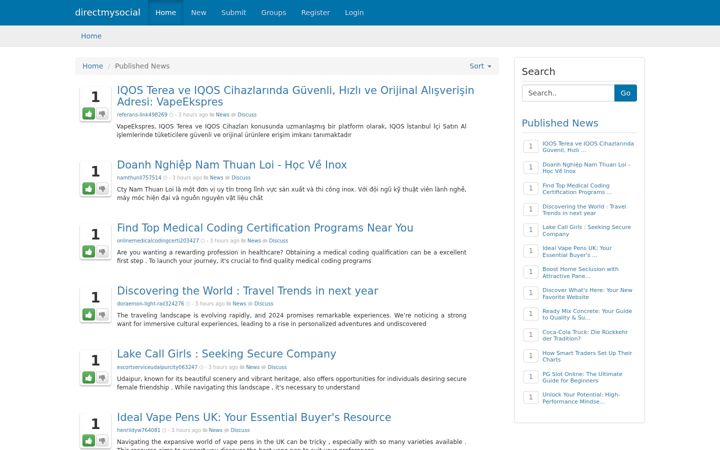This screenshot has height=450, width=720.
Task: Downvote the Medical Coding Certification post
Action: [102, 252]
